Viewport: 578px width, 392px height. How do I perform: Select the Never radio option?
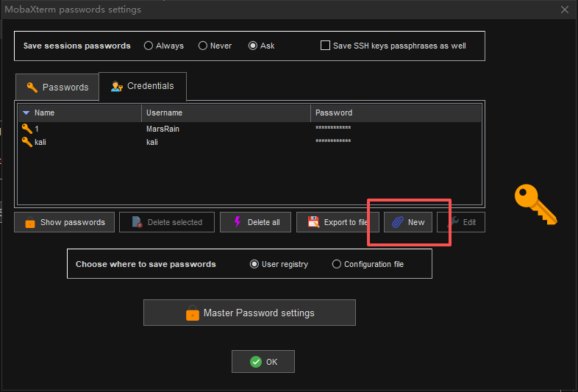[x=203, y=46]
